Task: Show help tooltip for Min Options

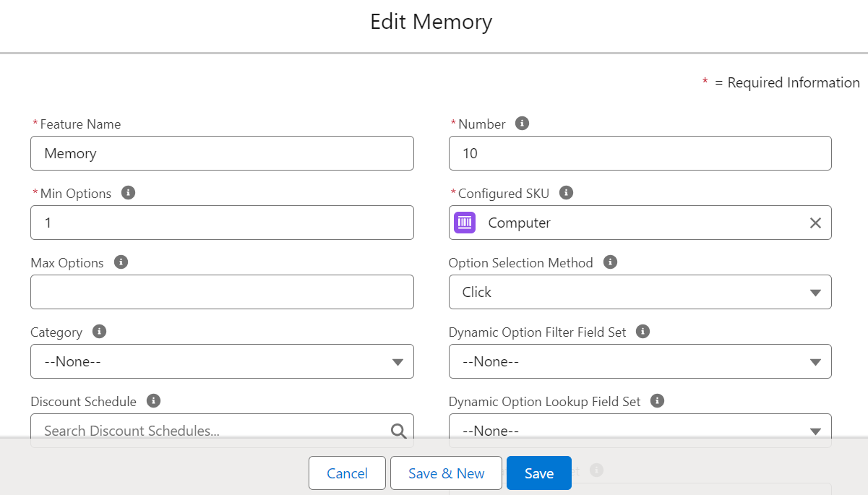Action: (x=128, y=193)
